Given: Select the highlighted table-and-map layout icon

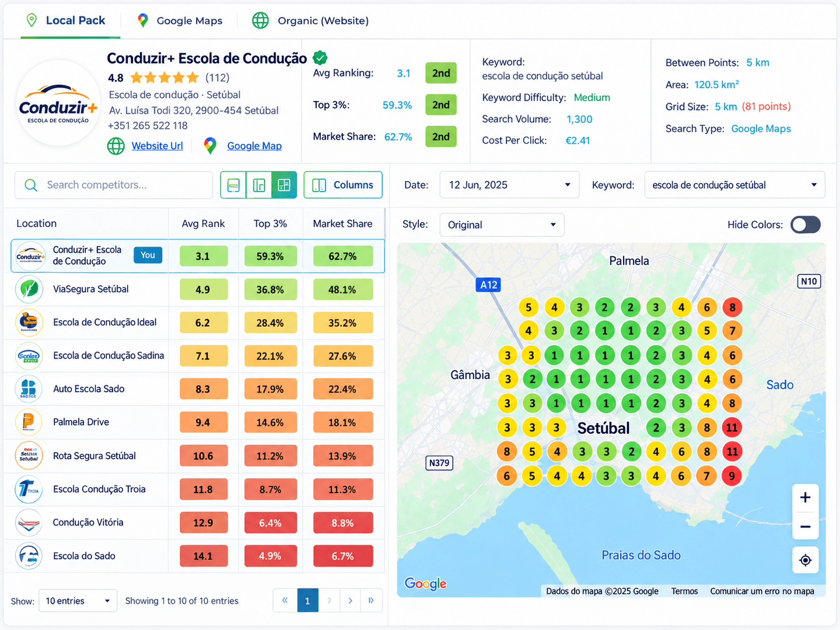Looking at the screenshot, I should (x=284, y=185).
